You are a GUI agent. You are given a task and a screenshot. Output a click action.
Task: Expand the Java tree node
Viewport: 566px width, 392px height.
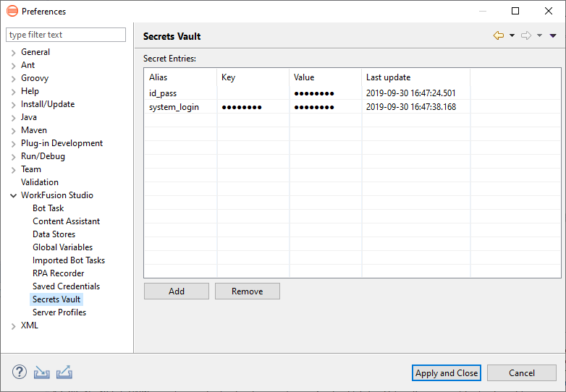click(13, 118)
